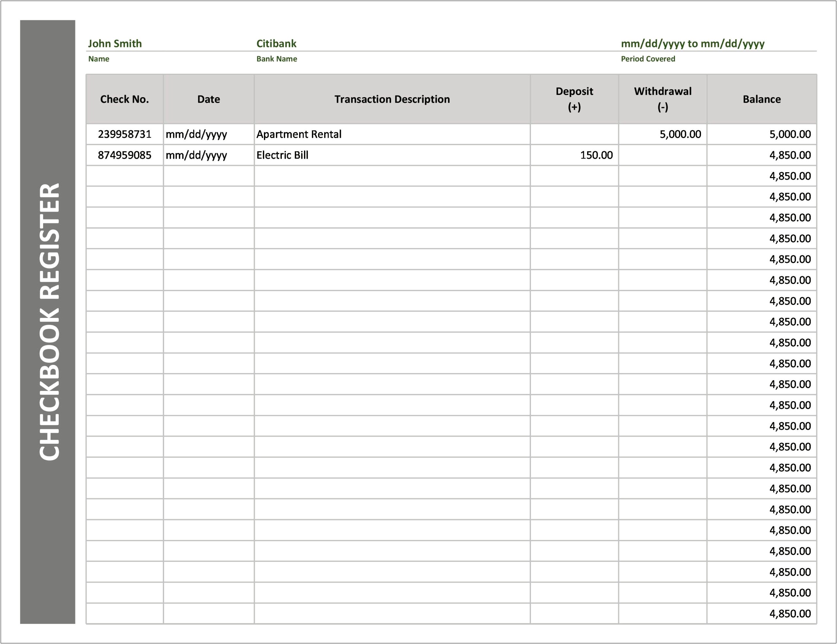Select the empty withdrawal cell in Electric Bill row

(662, 155)
